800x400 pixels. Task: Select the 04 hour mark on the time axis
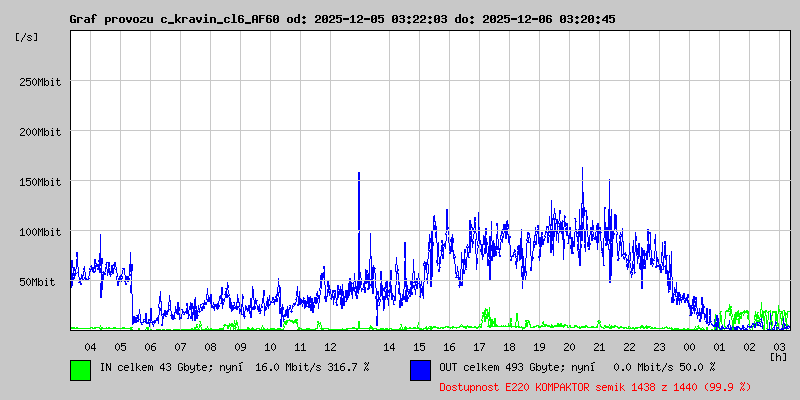coord(91,346)
